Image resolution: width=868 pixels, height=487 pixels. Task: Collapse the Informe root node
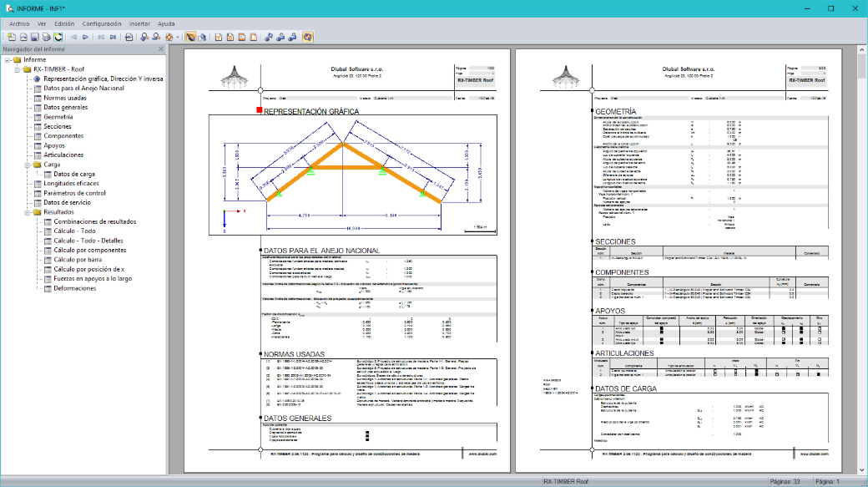pyautogui.click(x=8, y=60)
